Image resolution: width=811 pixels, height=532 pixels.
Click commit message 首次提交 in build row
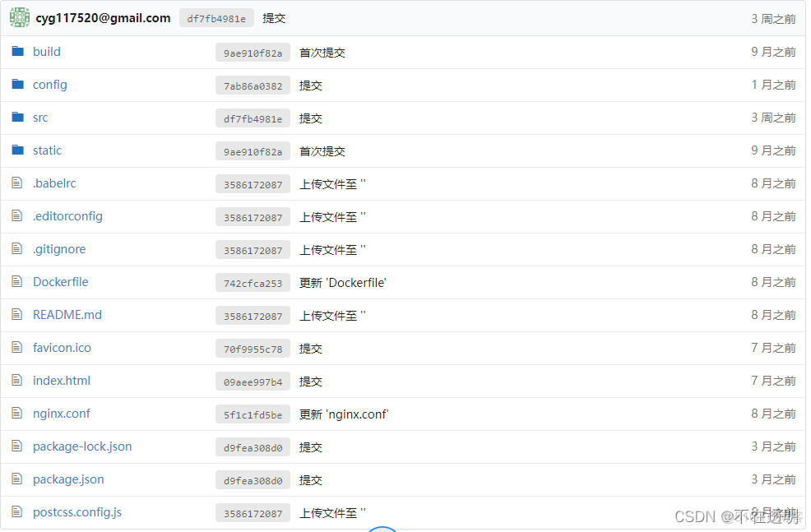(322, 53)
